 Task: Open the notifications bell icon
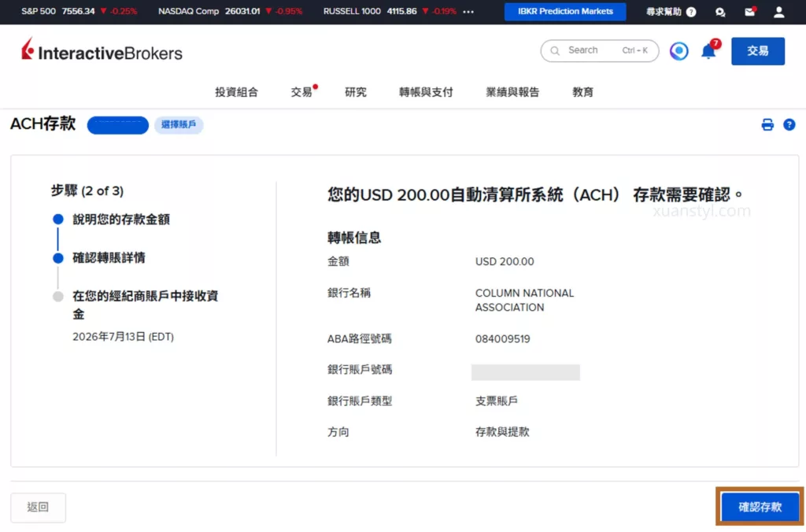[x=708, y=51]
